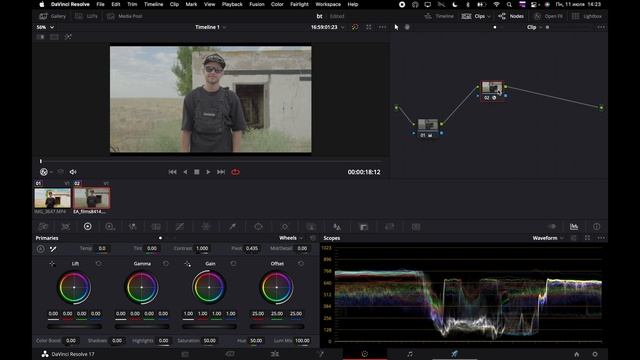
Task: Open the Open FX panel
Action: click(549, 16)
